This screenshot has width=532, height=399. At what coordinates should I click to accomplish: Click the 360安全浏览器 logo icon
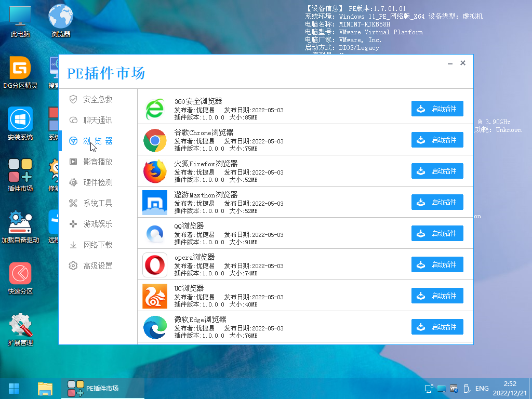click(x=155, y=109)
